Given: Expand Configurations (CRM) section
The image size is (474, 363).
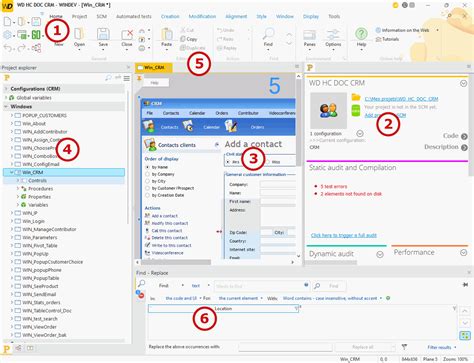Looking at the screenshot, I should 6,89.
